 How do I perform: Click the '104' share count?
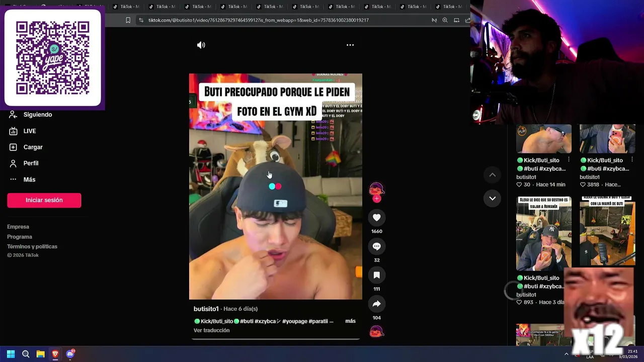click(376, 318)
